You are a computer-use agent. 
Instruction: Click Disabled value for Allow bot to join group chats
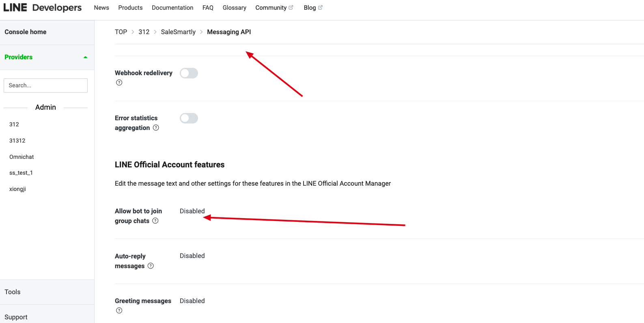click(192, 211)
